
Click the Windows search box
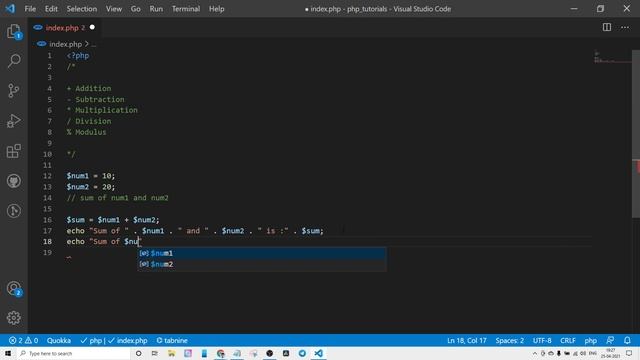click(x=73, y=353)
